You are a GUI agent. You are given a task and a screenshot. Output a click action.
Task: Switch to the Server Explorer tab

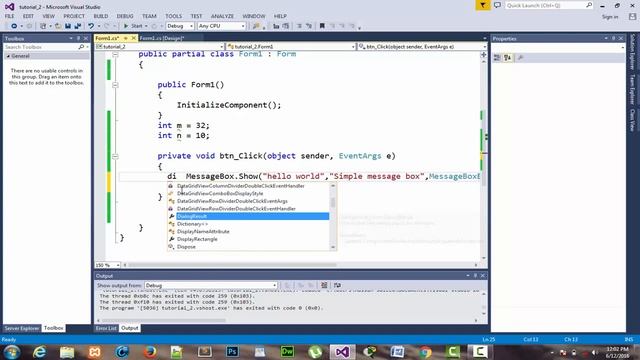(22, 328)
